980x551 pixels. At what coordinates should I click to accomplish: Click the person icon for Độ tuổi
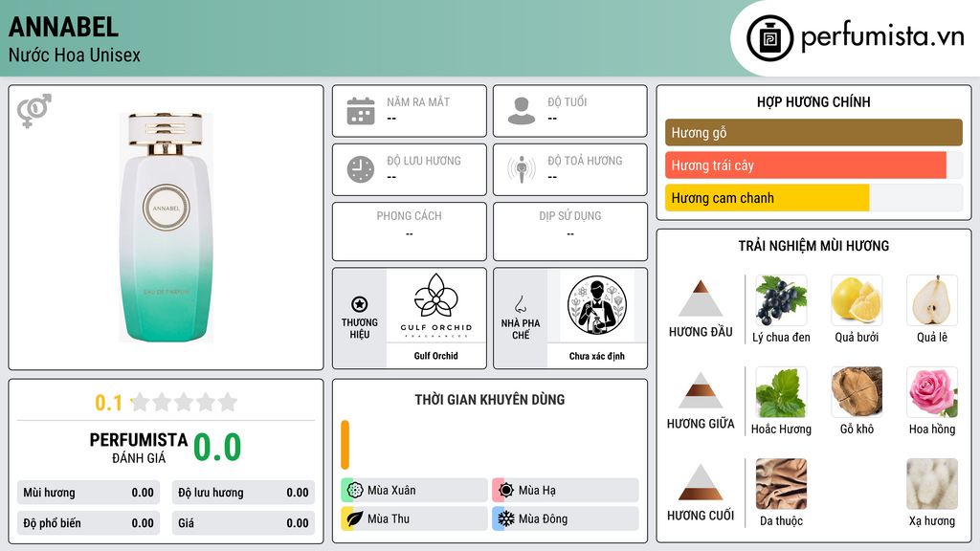click(522, 111)
